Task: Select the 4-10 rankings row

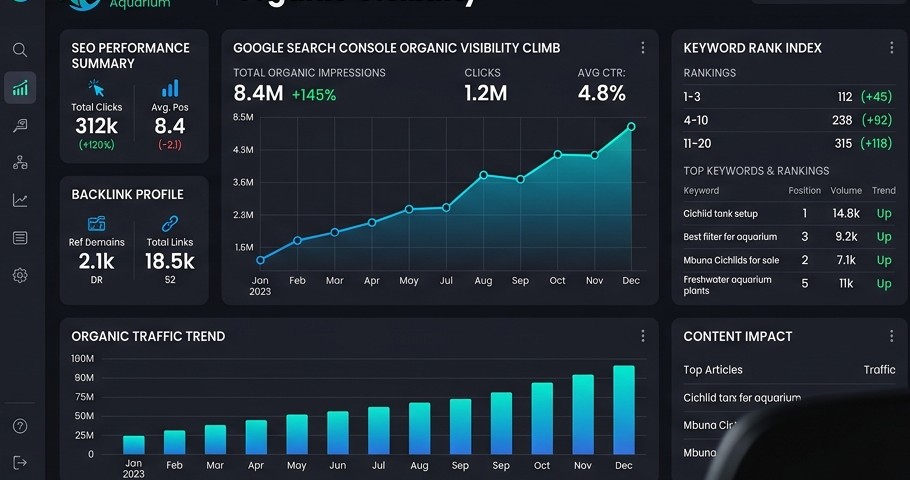Action: click(788, 120)
